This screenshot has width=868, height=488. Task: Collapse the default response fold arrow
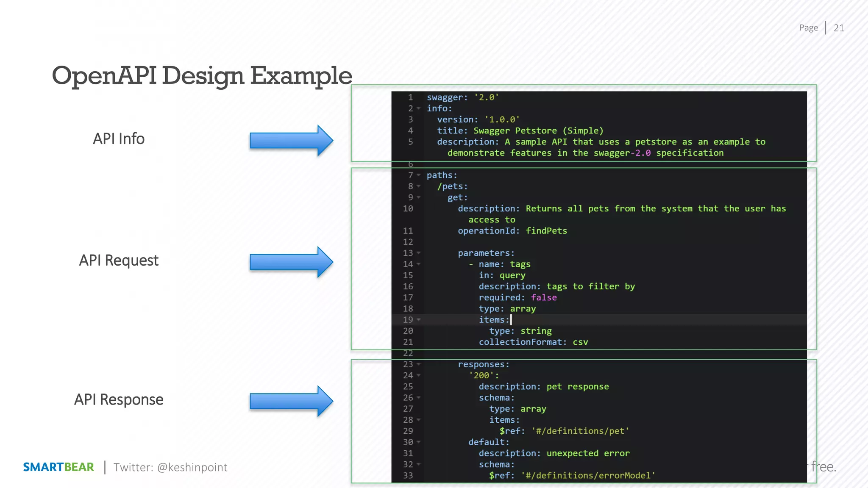click(419, 442)
